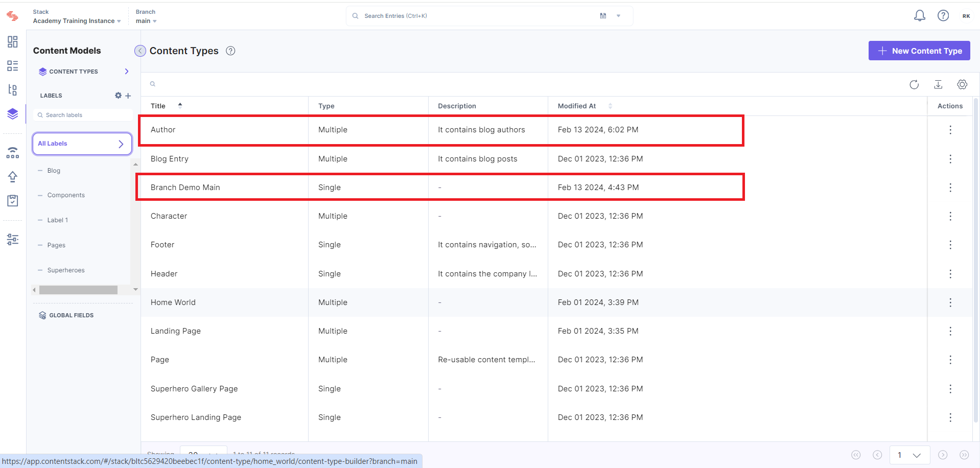Image resolution: width=980 pixels, height=468 pixels.
Task: Open actions menu for Character row
Action: coord(950,216)
